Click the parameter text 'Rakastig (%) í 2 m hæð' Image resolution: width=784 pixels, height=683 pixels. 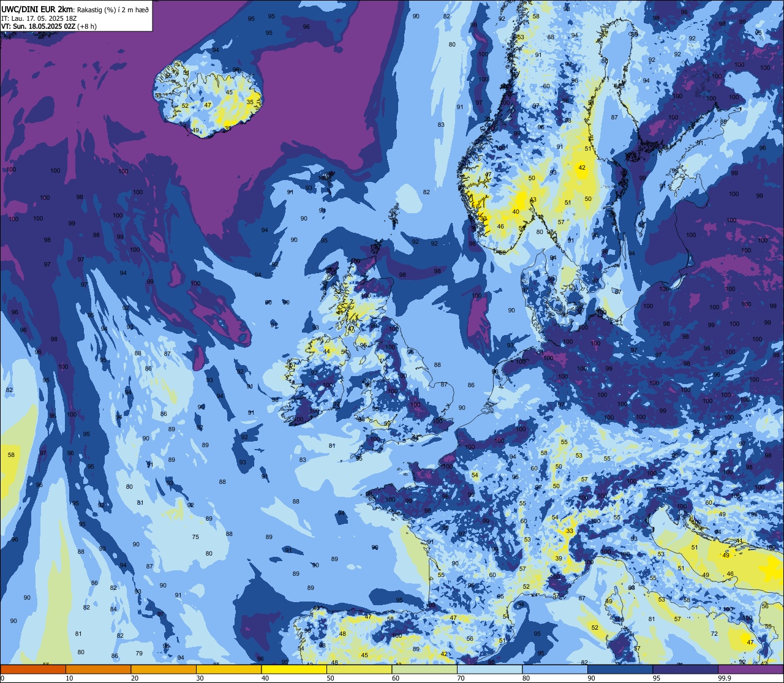(113, 9)
